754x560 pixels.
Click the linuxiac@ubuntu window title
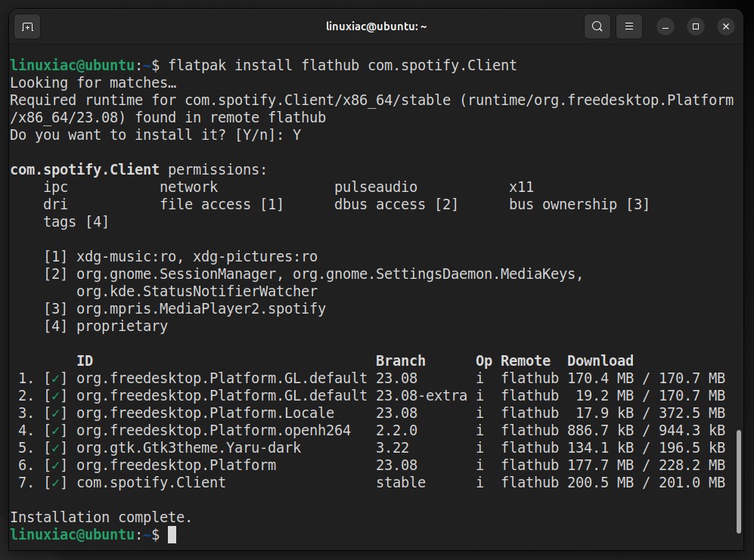click(376, 26)
